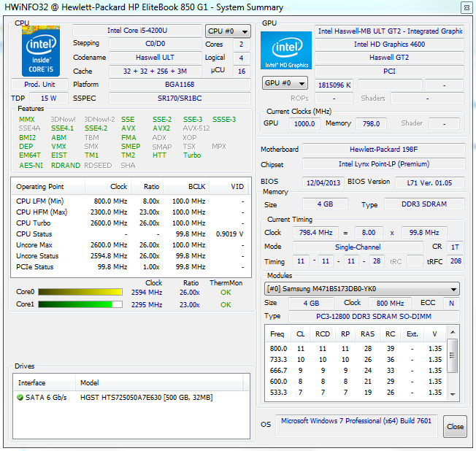Screen dimensions: 476x451
Task: Click the Ratio column header in operating point table
Action: point(147,186)
